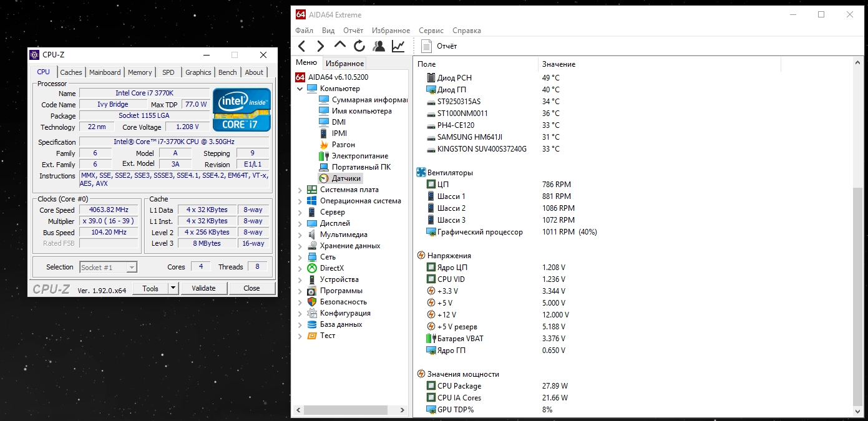Open the Файл menu

(305, 31)
